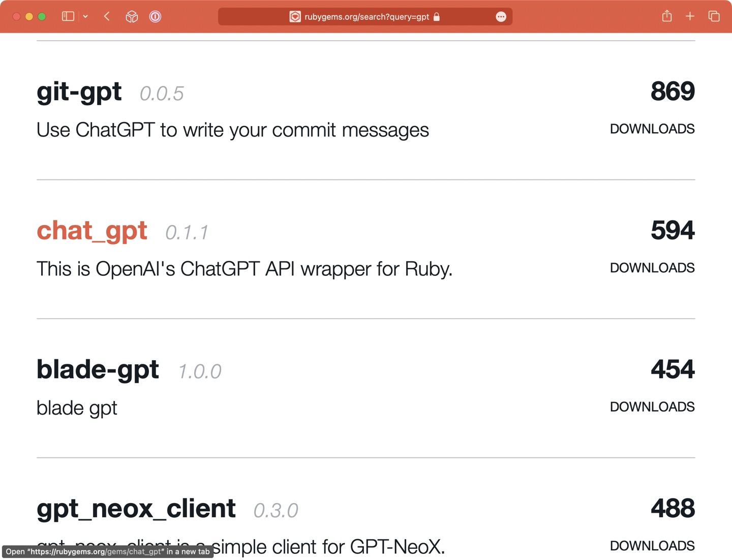Open the Share sheet icon
Screen dimensions: 732x560
pos(667,16)
